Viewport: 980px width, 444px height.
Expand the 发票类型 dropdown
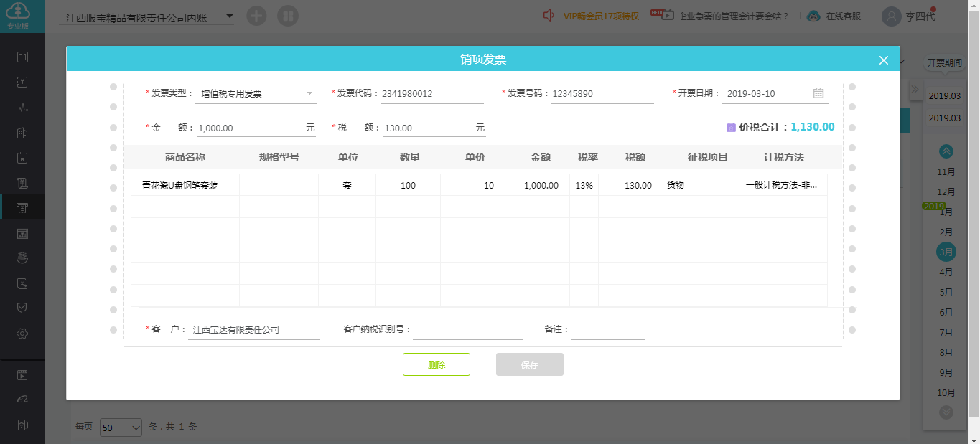coord(310,93)
